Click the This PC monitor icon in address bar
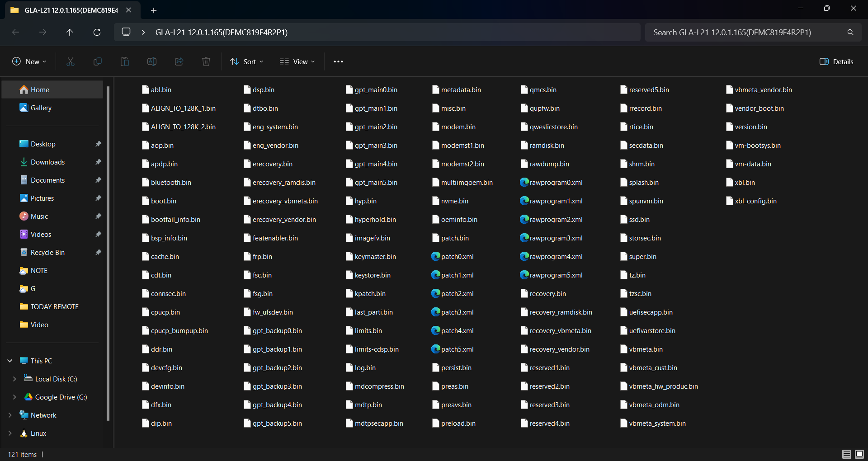The width and height of the screenshot is (868, 461). click(127, 32)
